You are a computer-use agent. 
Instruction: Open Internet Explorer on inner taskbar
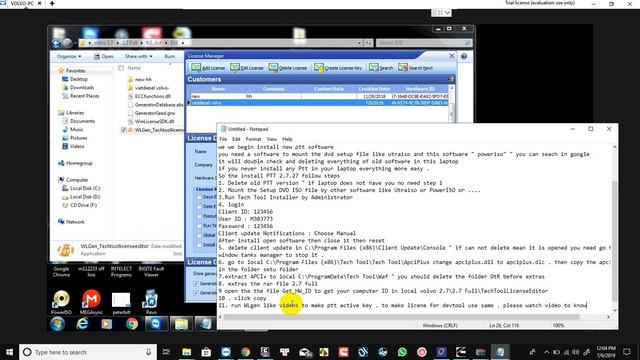82,324
